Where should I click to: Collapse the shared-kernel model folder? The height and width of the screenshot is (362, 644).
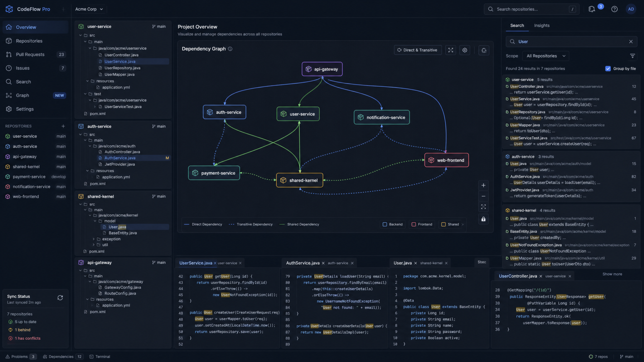point(95,221)
